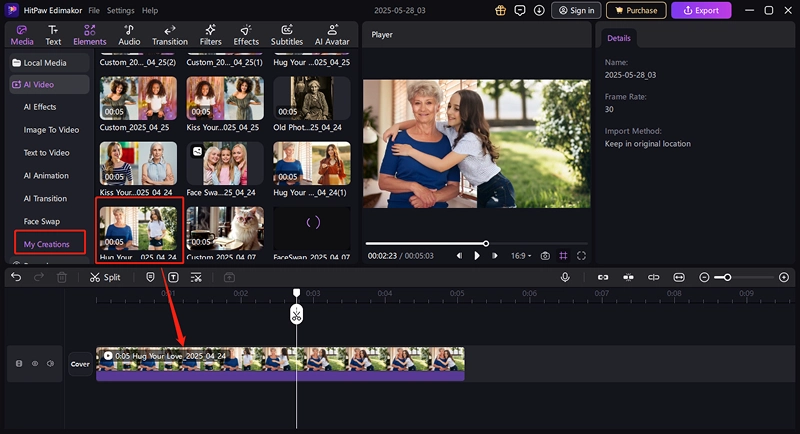Screen dimensions: 800x434
Task: Click the Delete trash icon
Action: point(62,277)
